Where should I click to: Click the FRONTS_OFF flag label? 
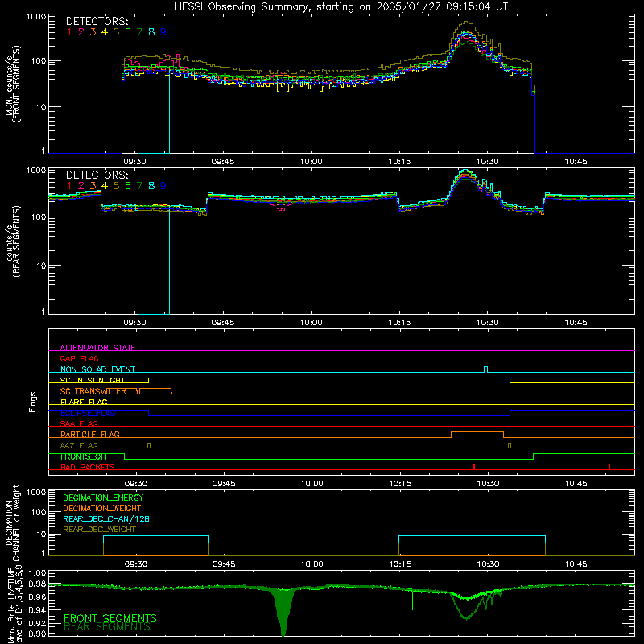[x=85, y=456]
